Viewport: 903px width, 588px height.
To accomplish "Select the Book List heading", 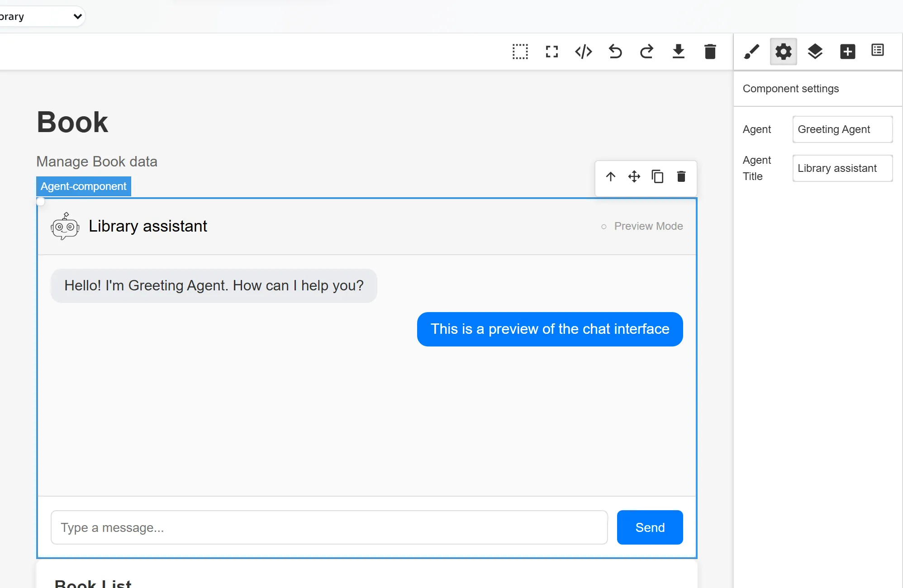I will (x=93, y=583).
